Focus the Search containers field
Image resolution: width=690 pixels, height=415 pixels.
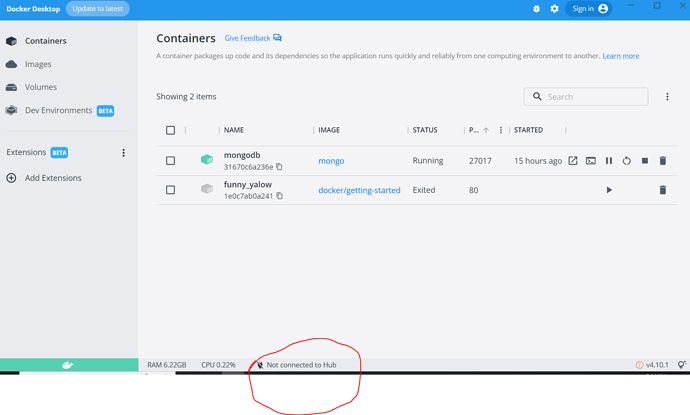point(586,97)
